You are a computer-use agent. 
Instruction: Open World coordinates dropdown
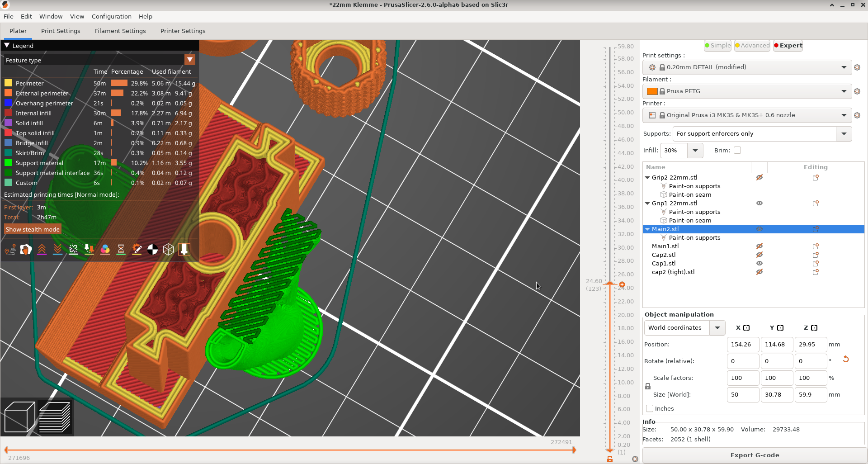point(717,328)
